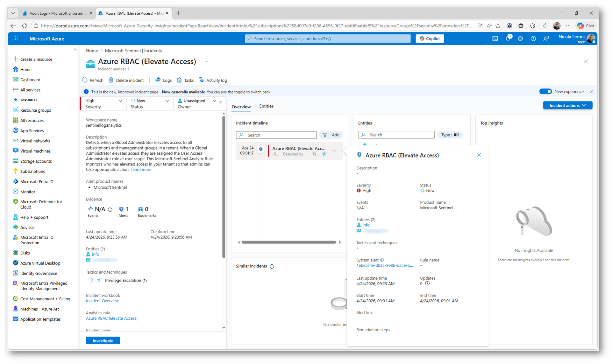Click the Investigate button

103,340
